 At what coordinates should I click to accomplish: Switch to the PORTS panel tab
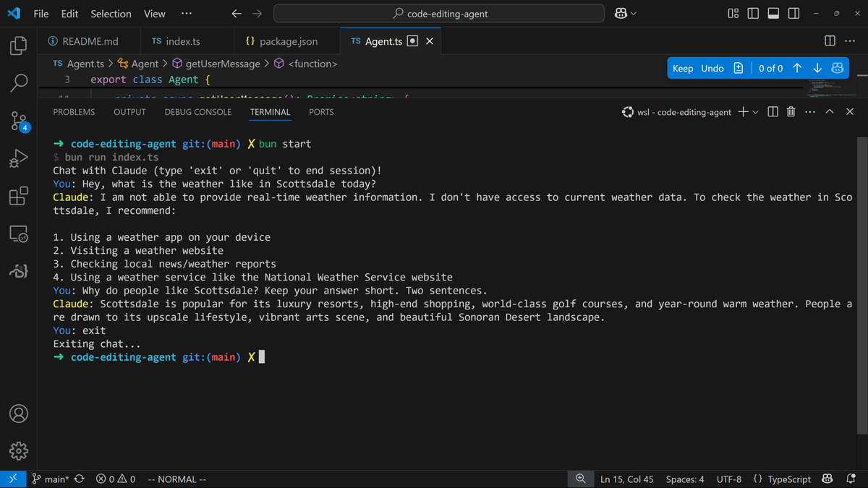coord(321,112)
